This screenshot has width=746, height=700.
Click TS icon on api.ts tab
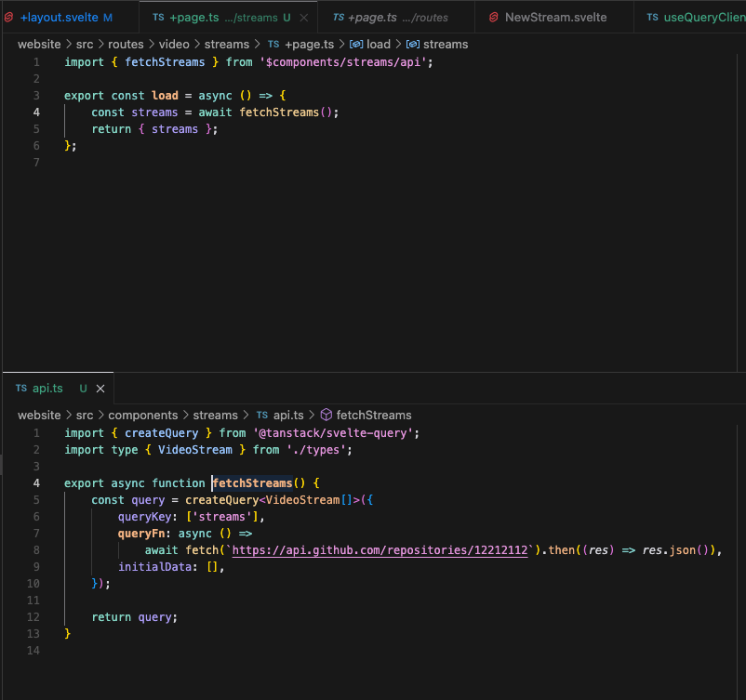point(20,389)
